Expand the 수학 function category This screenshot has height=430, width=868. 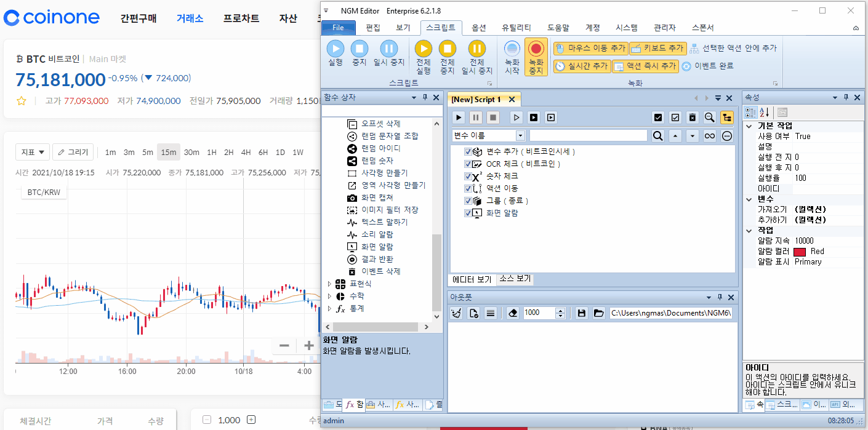329,296
